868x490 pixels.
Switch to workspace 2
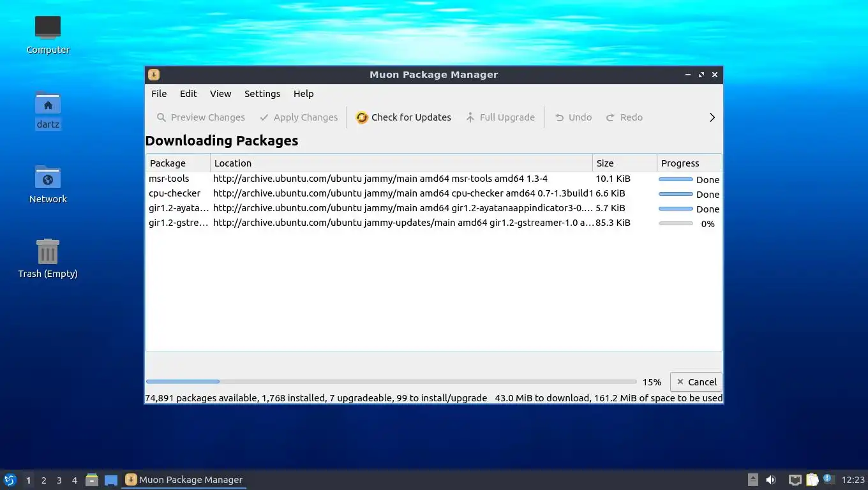(43, 480)
